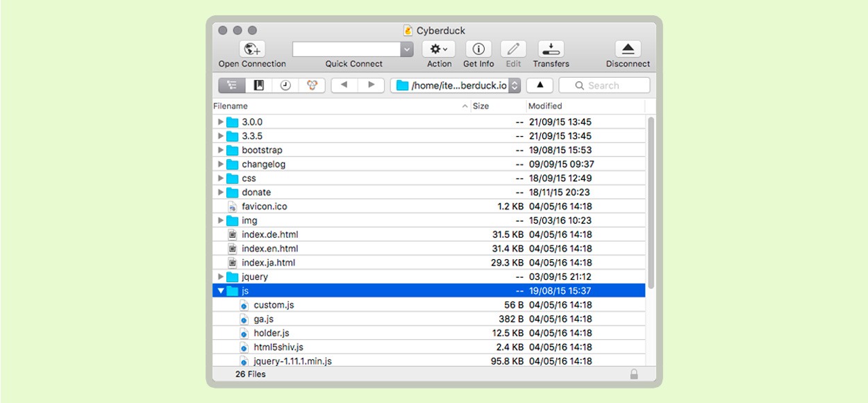
Task: Click the index.ja.html file icon
Action: click(x=233, y=263)
